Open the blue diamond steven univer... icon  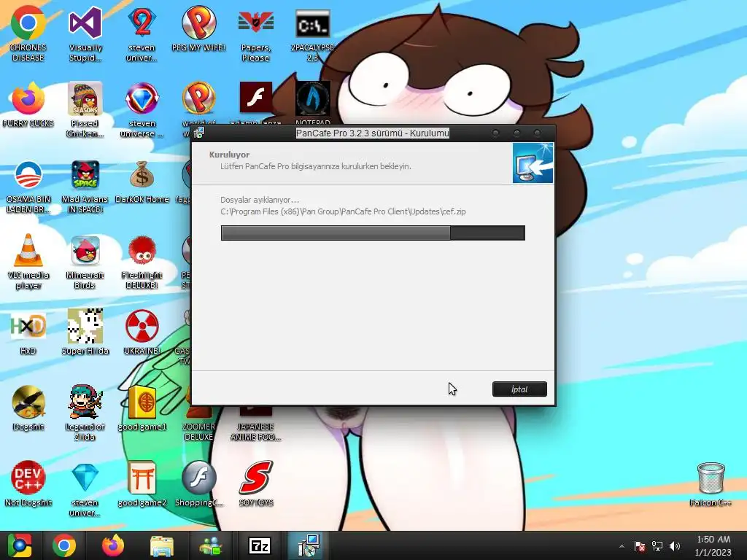pyautogui.click(x=85, y=477)
